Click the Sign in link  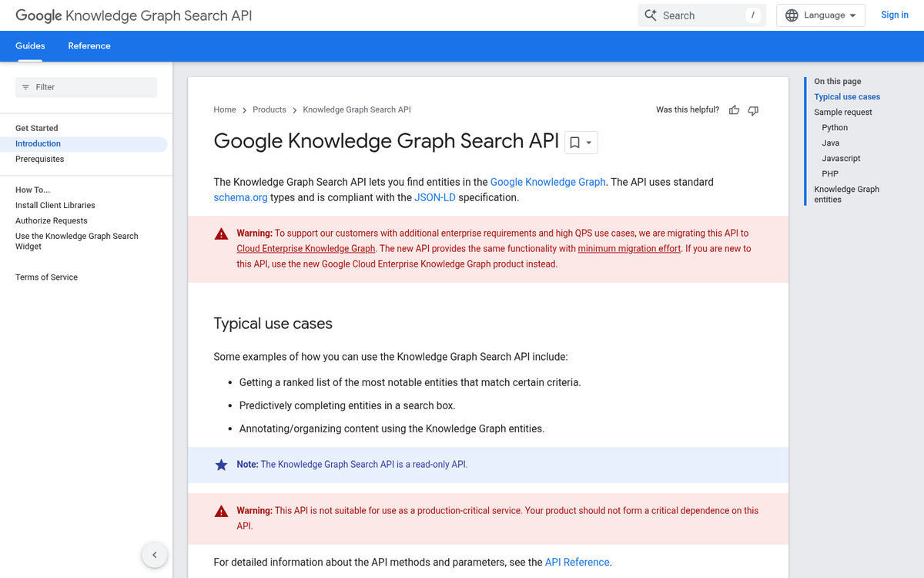pos(895,15)
